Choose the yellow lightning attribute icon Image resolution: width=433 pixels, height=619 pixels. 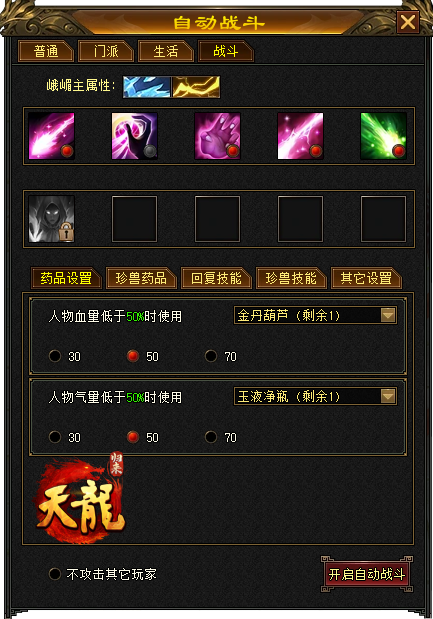click(196, 87)
